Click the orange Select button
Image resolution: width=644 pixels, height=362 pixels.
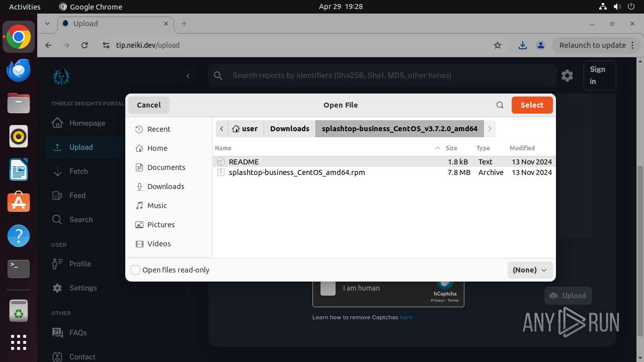pos(532,105)
